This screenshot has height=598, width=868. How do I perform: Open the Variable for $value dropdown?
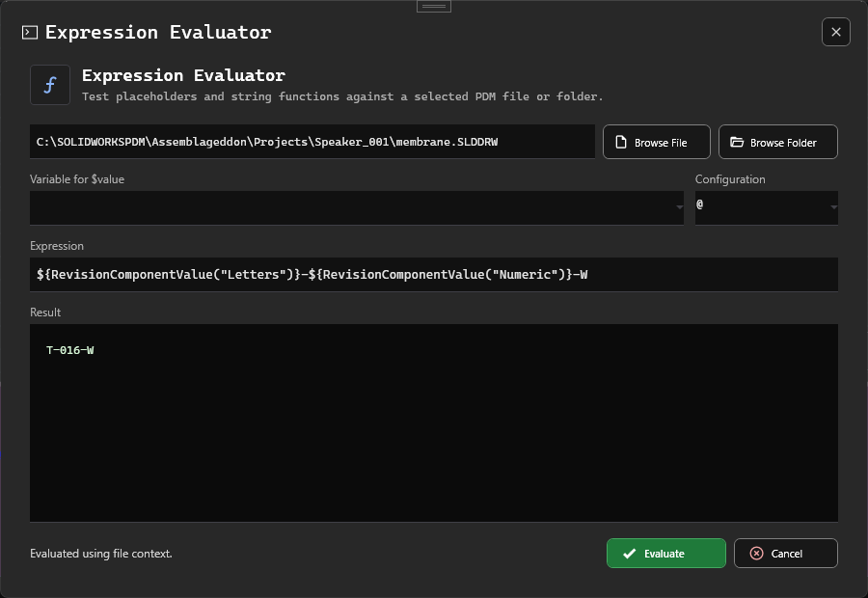click(357, 207)
